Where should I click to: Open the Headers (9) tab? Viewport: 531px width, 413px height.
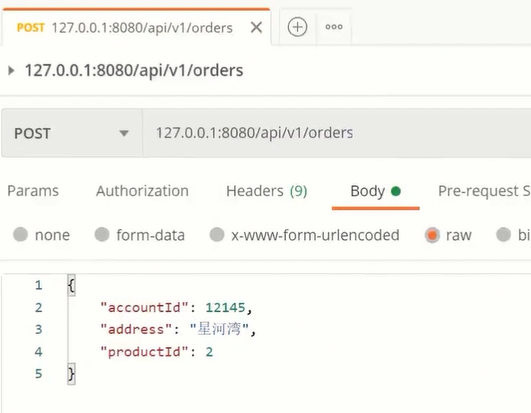(267, 191)
